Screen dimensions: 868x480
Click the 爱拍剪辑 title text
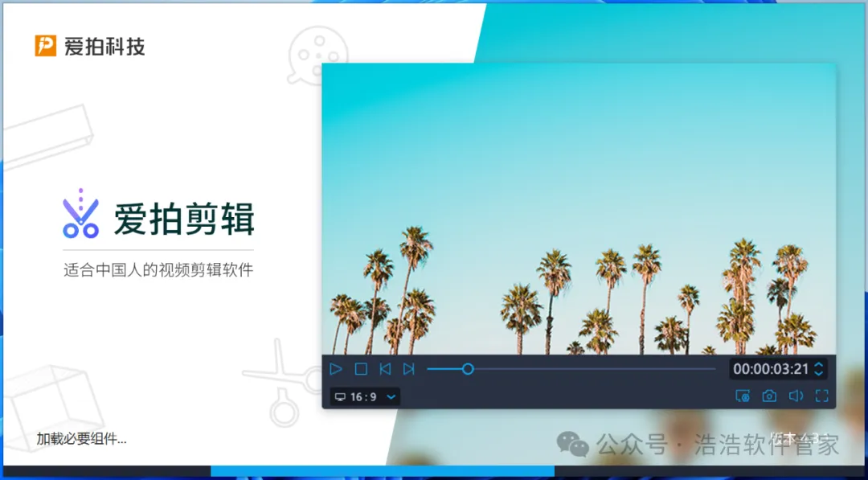pos(184,219)
